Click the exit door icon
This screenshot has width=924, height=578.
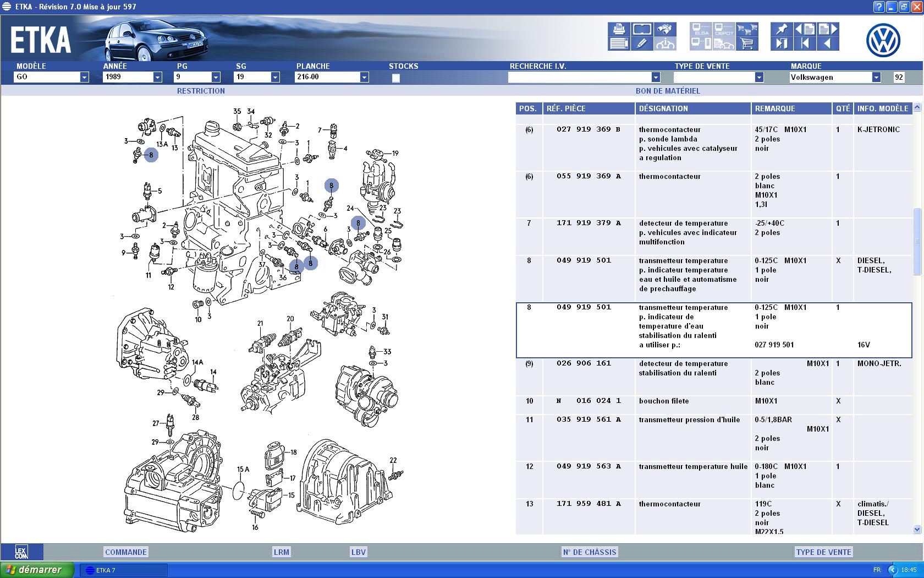coord(782,43)
